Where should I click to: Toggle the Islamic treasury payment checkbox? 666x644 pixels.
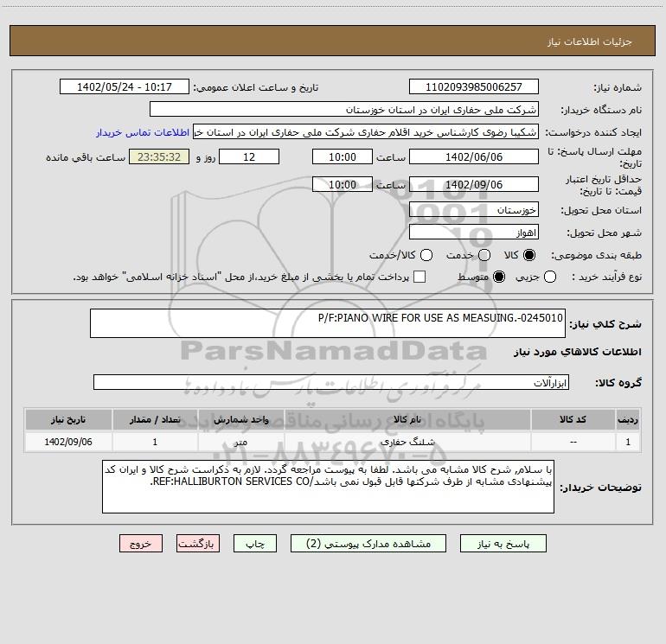[x=419, y=277]
